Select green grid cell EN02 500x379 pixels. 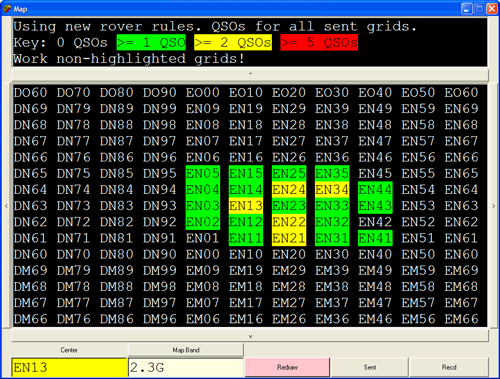[203, 222]
